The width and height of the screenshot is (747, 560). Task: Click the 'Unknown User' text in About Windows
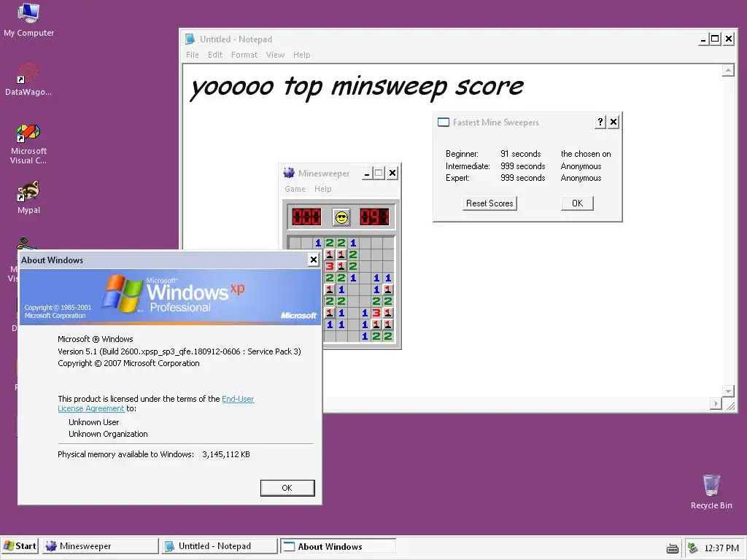94,422
